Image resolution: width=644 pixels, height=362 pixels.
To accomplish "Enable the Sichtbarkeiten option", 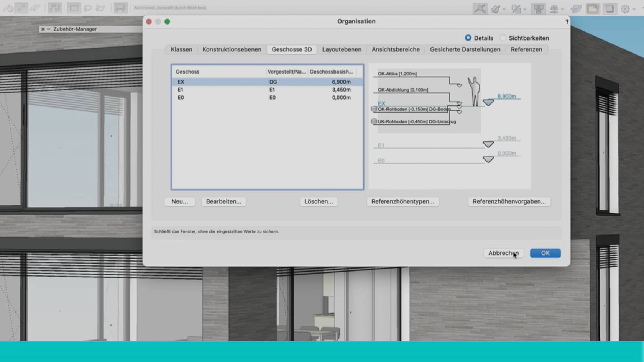I will point(503,38).
